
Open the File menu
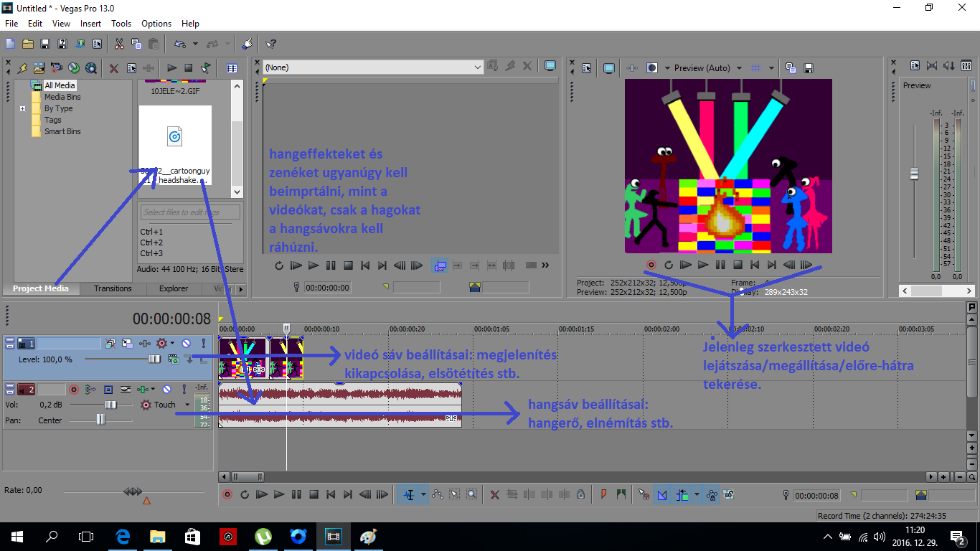[x=11, y=24]
